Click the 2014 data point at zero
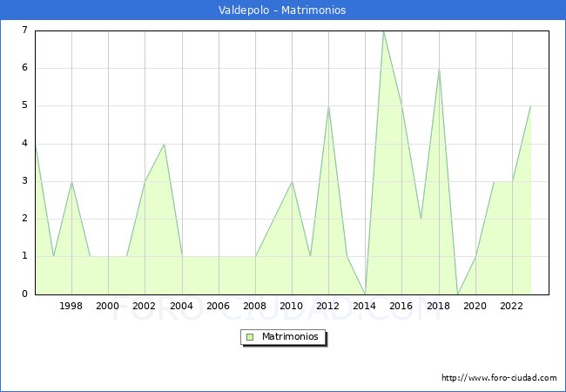The width and height of the screenshot is (566, 392). click(x=365, y=294)
